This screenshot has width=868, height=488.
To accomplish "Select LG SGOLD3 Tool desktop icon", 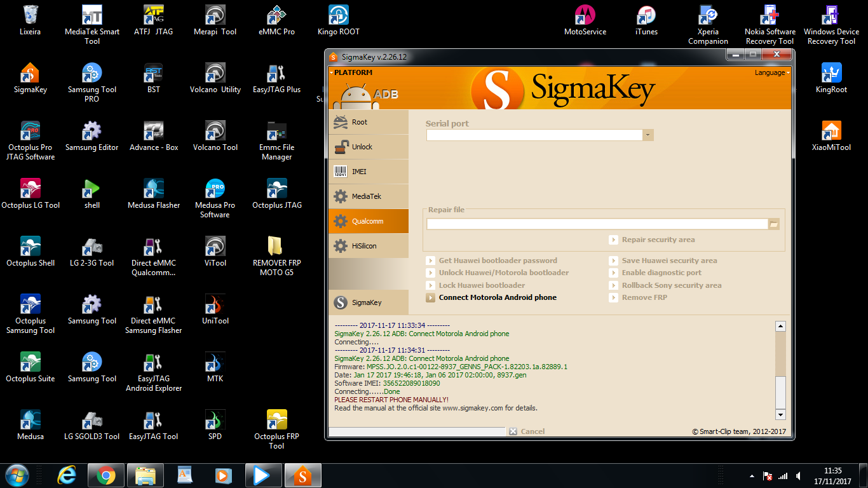I will coord(92,425).
